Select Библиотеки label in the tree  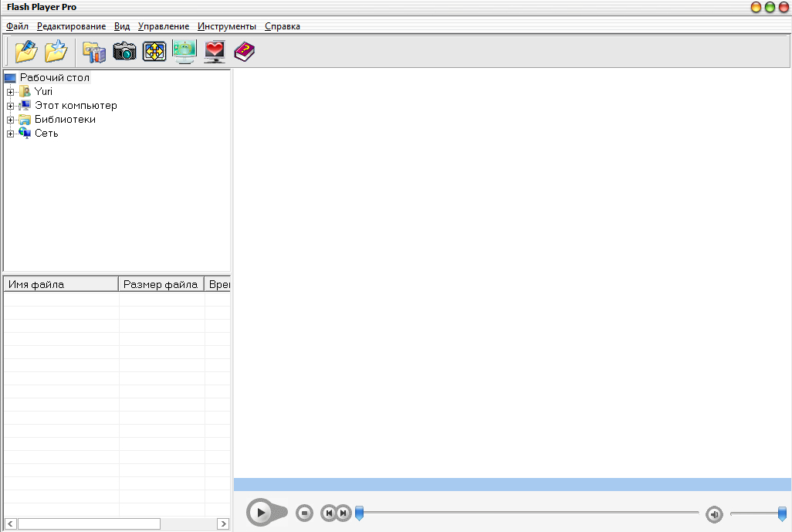[x=65, y=120]
